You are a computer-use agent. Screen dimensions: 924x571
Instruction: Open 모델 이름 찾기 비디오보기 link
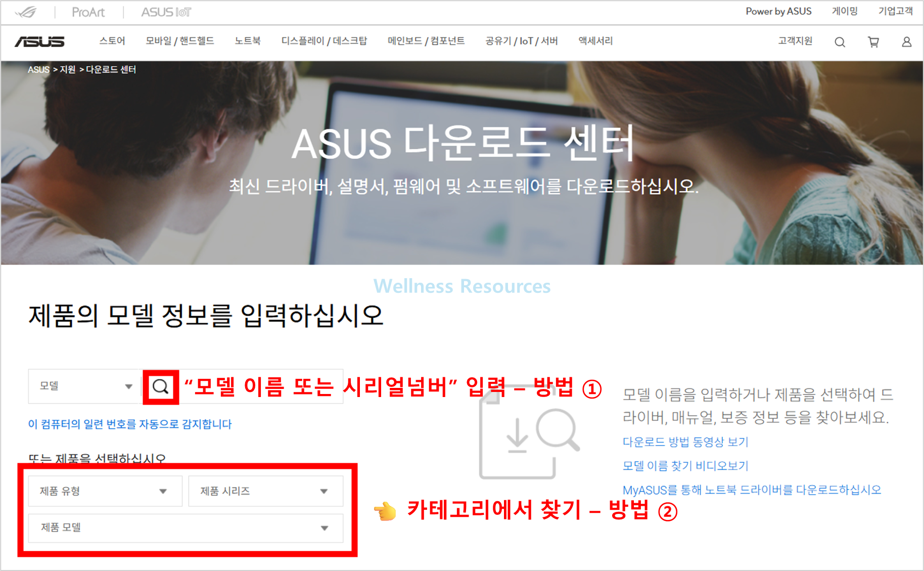(x=685, y=466)
